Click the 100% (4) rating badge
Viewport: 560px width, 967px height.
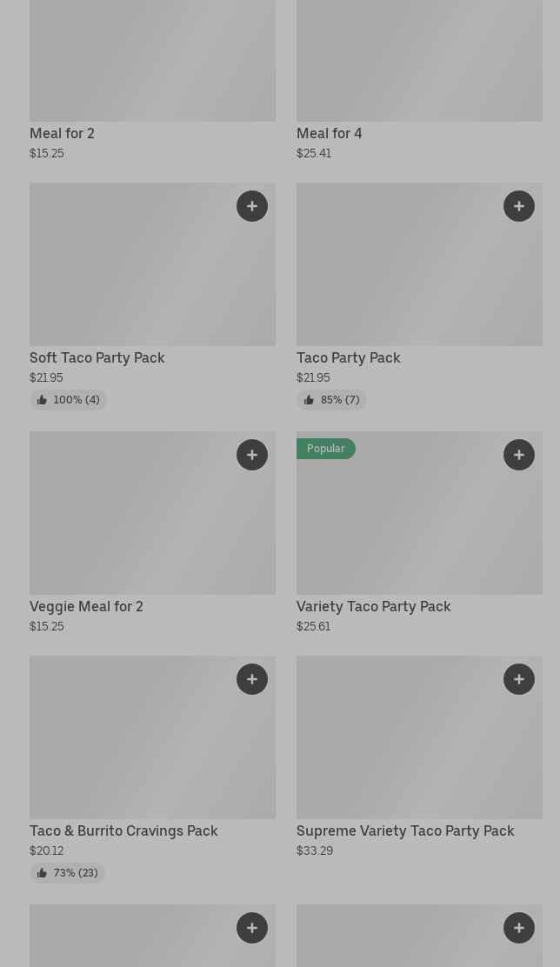(x=68, y=400)
